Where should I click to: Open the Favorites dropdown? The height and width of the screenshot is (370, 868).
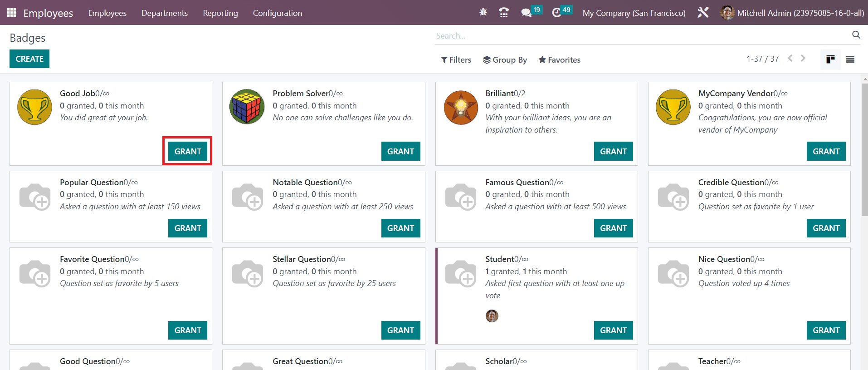[x=559, y=60]
